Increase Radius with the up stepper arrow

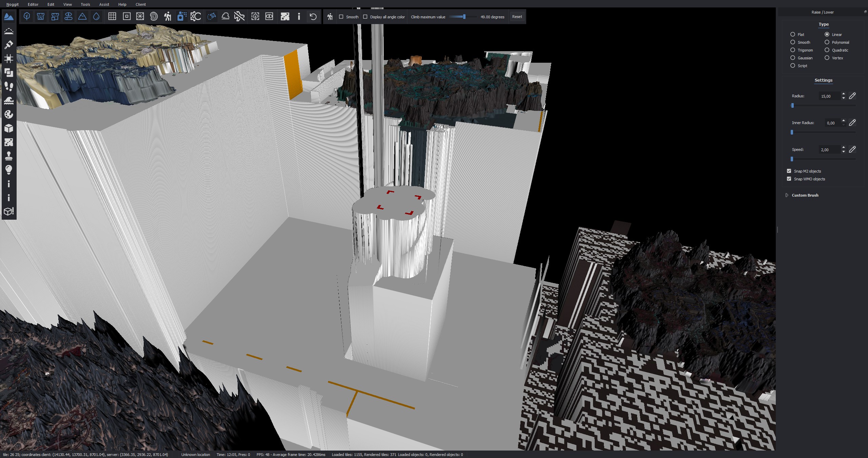(x=844, y=94)
